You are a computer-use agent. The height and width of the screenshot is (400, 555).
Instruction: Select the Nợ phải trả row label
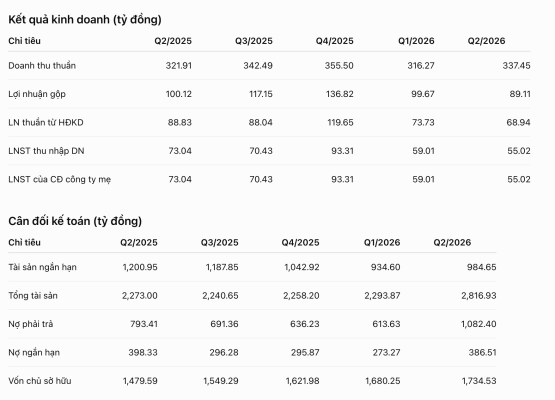coord(31,324)
